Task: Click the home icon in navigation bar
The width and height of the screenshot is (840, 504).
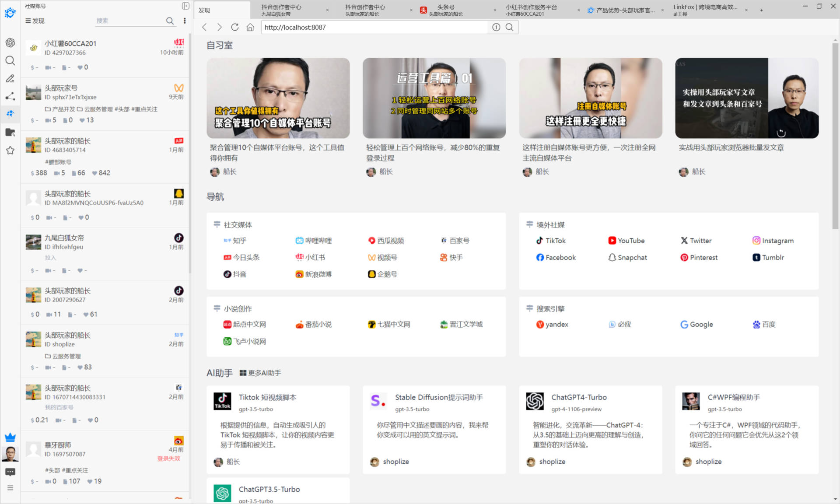Action: tap(250, 27)
